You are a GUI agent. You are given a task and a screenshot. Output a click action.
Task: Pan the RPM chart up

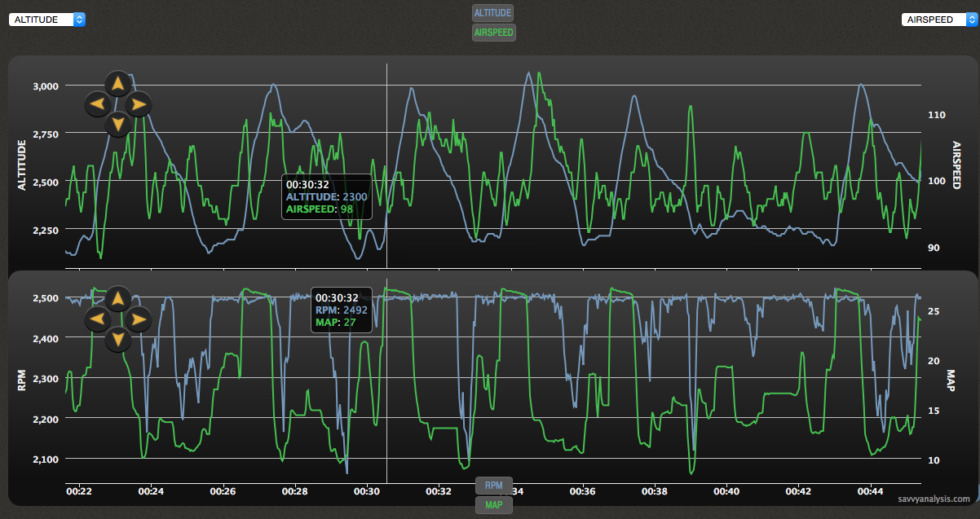tap(117, 298)
